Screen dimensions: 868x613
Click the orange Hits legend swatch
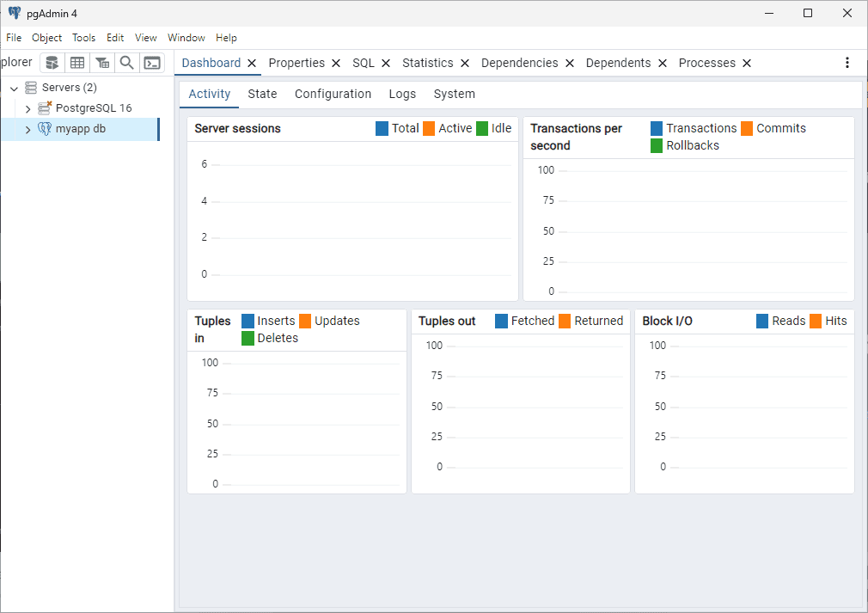click(816, 322)
